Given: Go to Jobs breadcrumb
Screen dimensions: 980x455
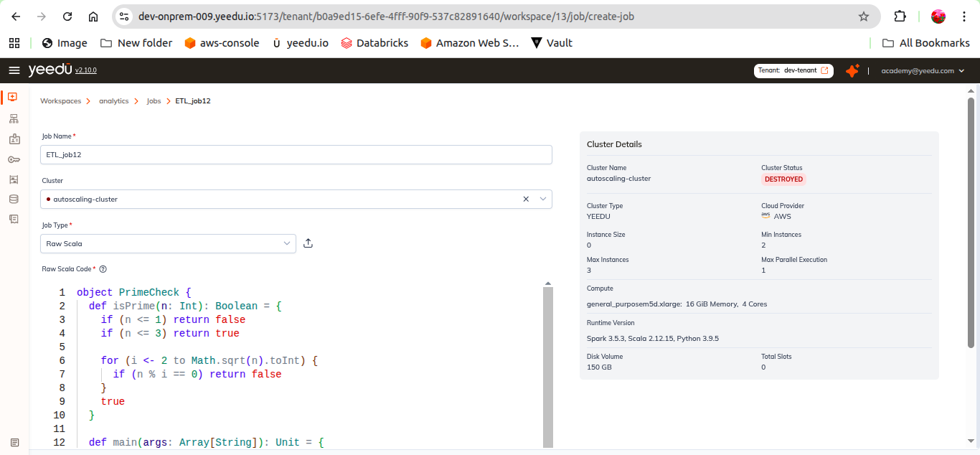Looking at the screenshot, I should click(154, 101).
